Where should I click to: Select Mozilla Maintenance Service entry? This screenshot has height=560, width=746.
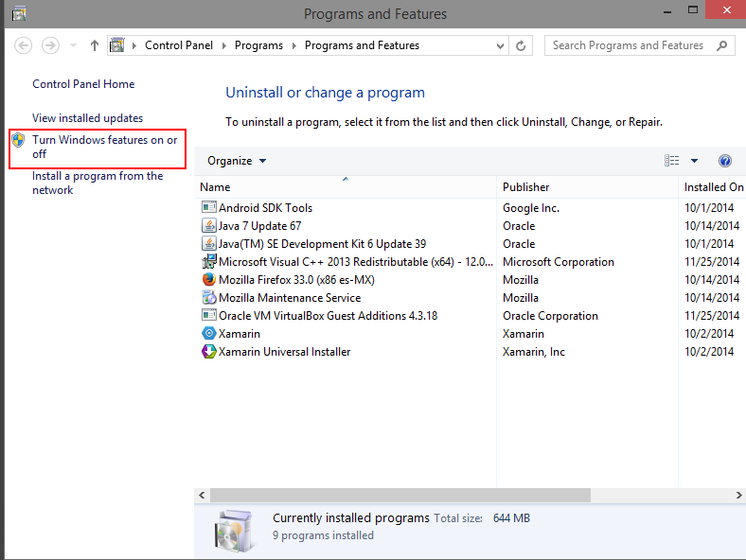[290, 298]
